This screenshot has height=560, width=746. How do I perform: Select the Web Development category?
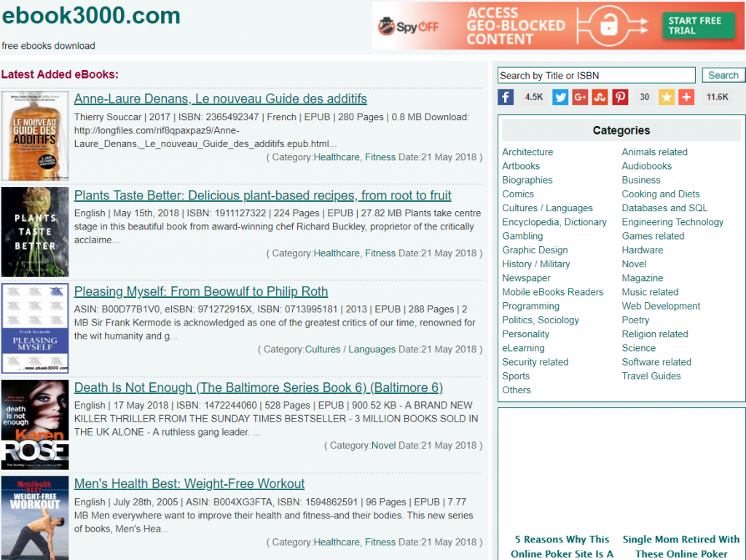(x=661, y=306)
